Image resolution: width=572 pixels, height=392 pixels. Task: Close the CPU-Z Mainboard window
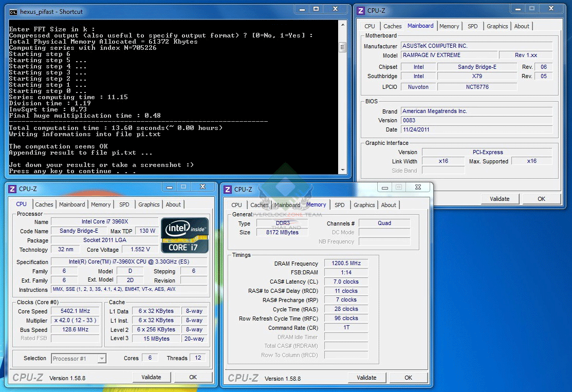pyautogui.click(x=551, y=9)
